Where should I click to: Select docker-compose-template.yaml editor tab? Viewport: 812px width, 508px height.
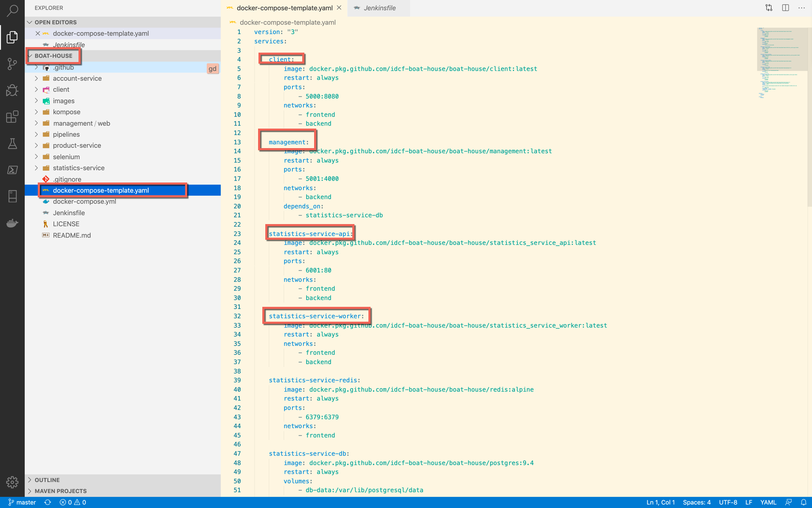tap(284, 8)
